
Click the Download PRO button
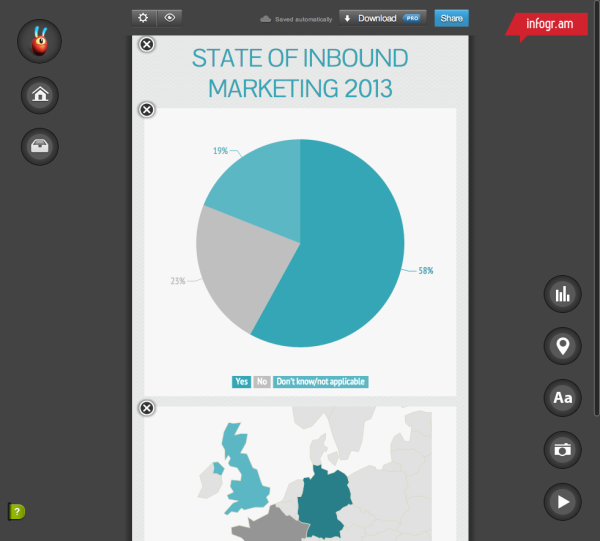(383, 18)
